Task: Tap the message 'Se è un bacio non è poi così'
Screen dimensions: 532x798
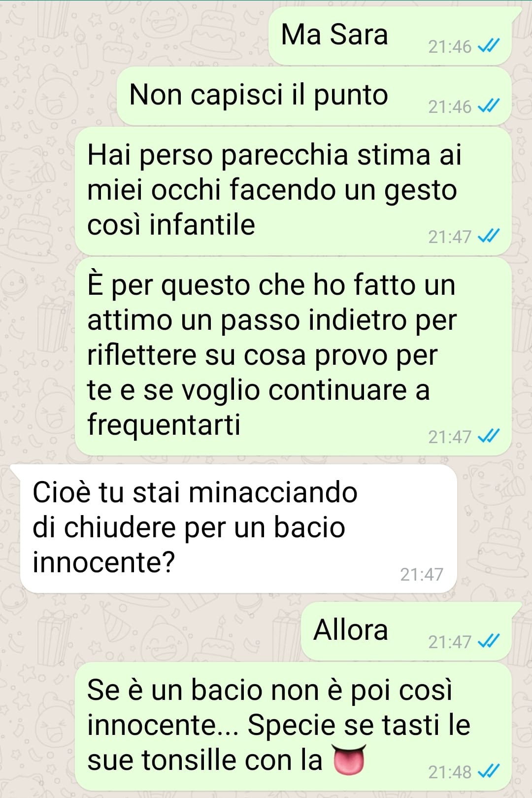Action: pos(293,726)
